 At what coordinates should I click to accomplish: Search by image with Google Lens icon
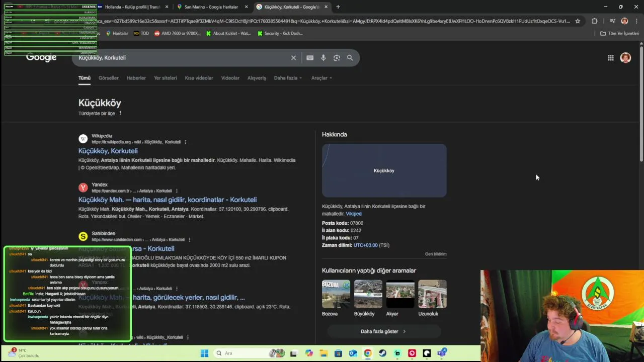tap(337, 58)
